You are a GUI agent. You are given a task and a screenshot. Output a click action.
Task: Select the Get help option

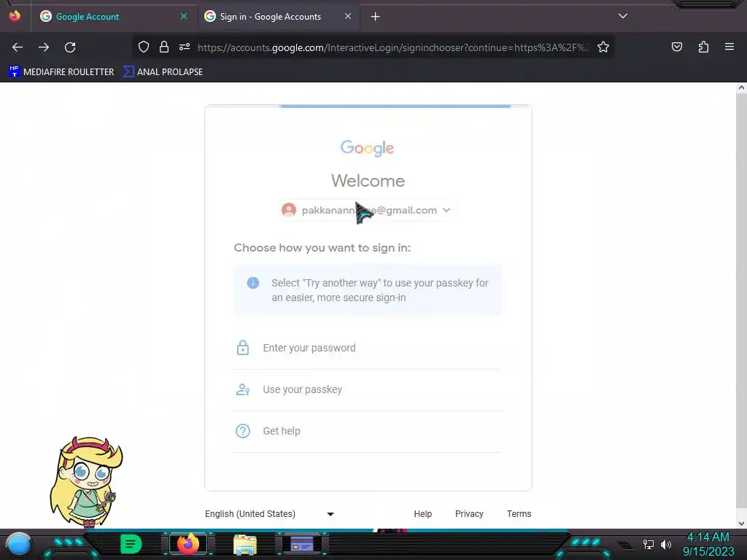pos(368,431)
